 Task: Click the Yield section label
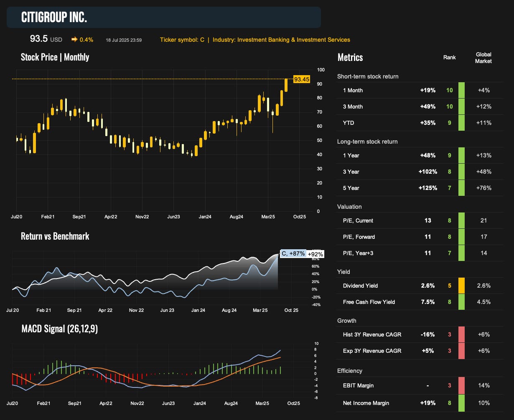[344, 272]
